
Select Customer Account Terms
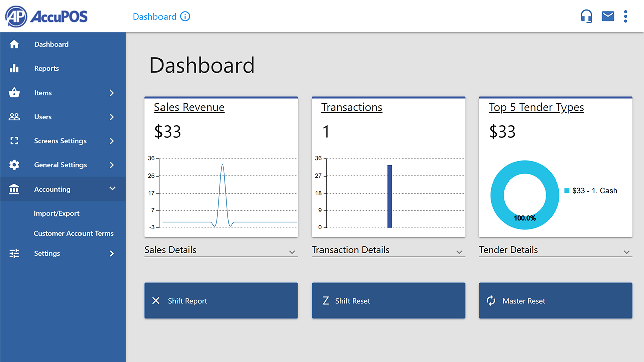(x=73, y=233)
